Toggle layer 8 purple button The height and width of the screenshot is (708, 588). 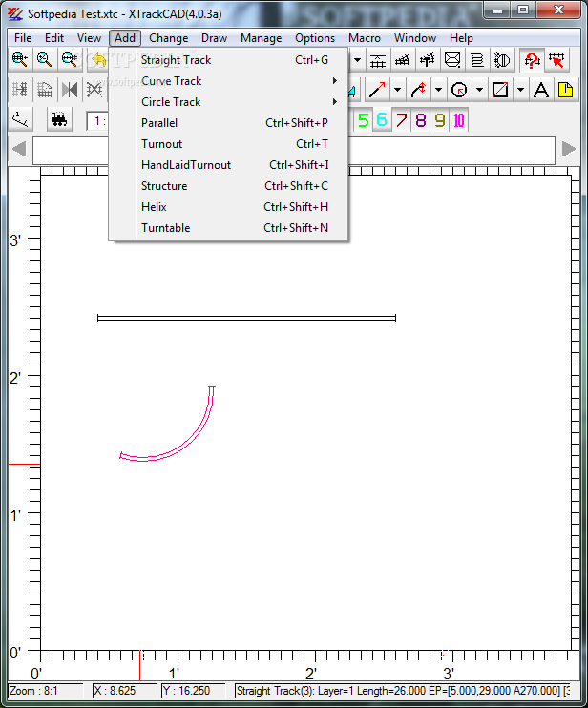tap(420, 119)
